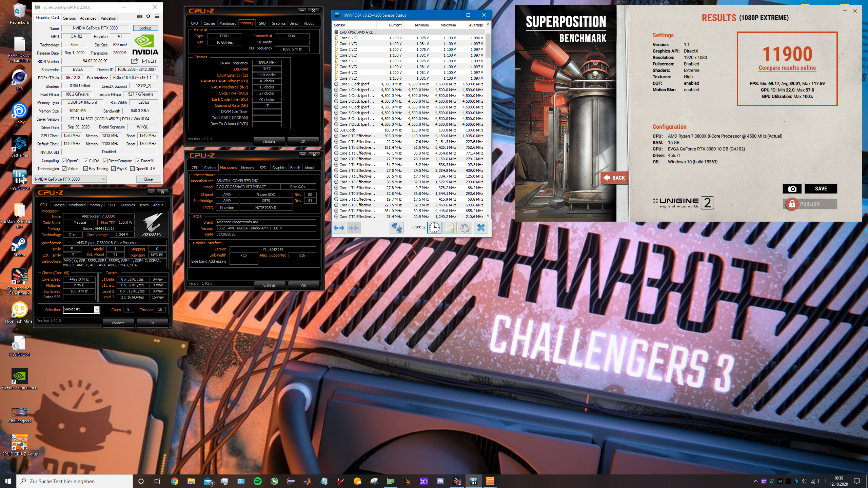Toggle the Ray Tracing checkbox

point(85,169)
